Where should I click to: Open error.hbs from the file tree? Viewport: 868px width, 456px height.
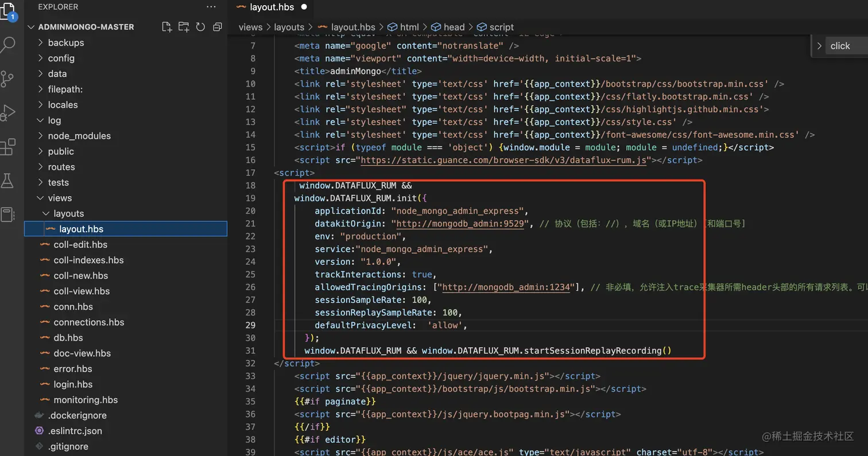coord(126,368)
